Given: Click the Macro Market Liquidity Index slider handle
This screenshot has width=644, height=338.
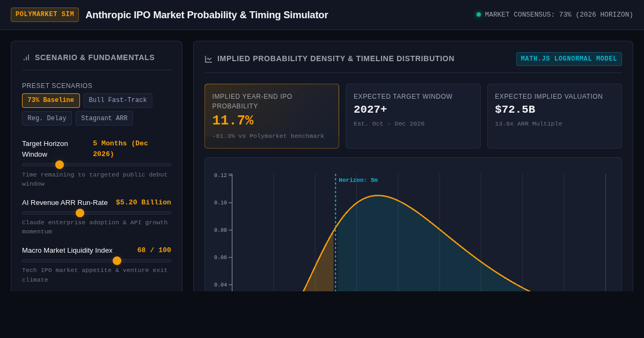Looking at the screenshot, I should [117, 261].
